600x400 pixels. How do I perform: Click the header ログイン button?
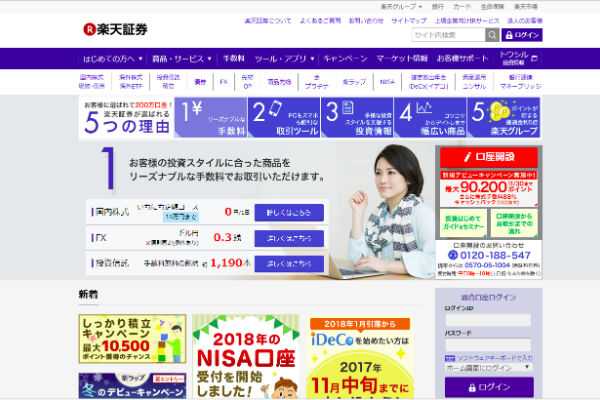[522, 35]
